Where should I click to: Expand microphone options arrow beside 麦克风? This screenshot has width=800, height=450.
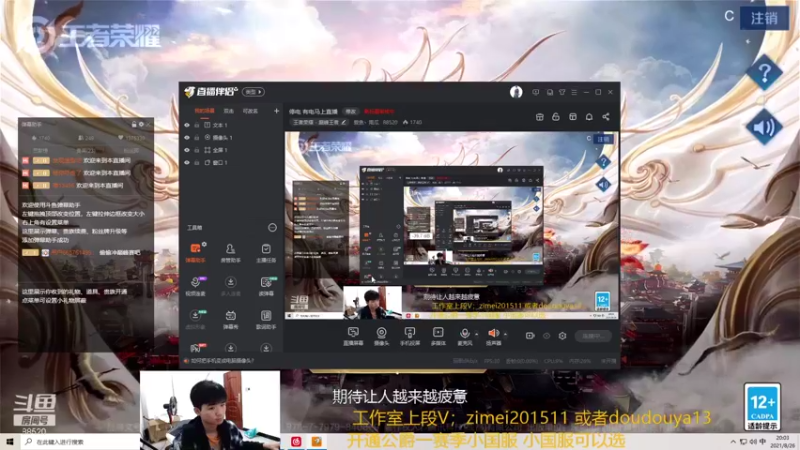477,335
